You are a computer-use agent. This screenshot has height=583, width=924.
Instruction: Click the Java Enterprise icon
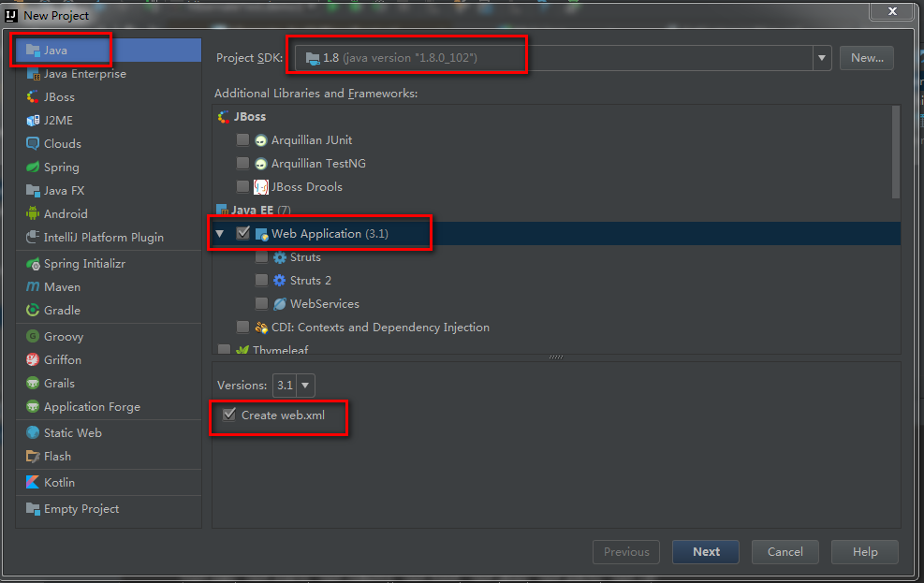[33, 74]
